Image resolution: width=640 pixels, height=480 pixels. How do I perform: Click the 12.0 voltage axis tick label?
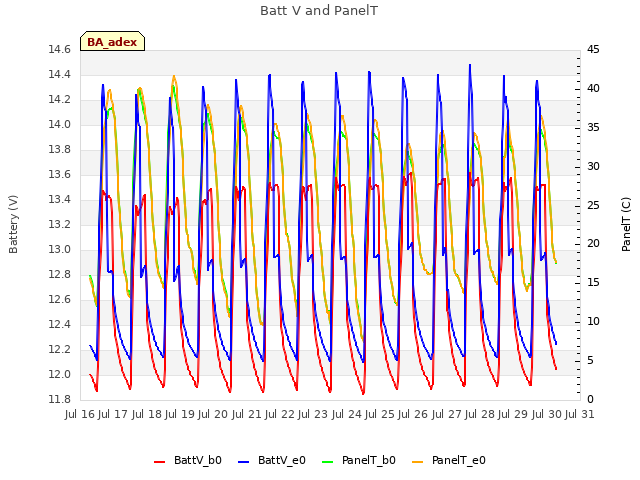[x=60, y=374]
